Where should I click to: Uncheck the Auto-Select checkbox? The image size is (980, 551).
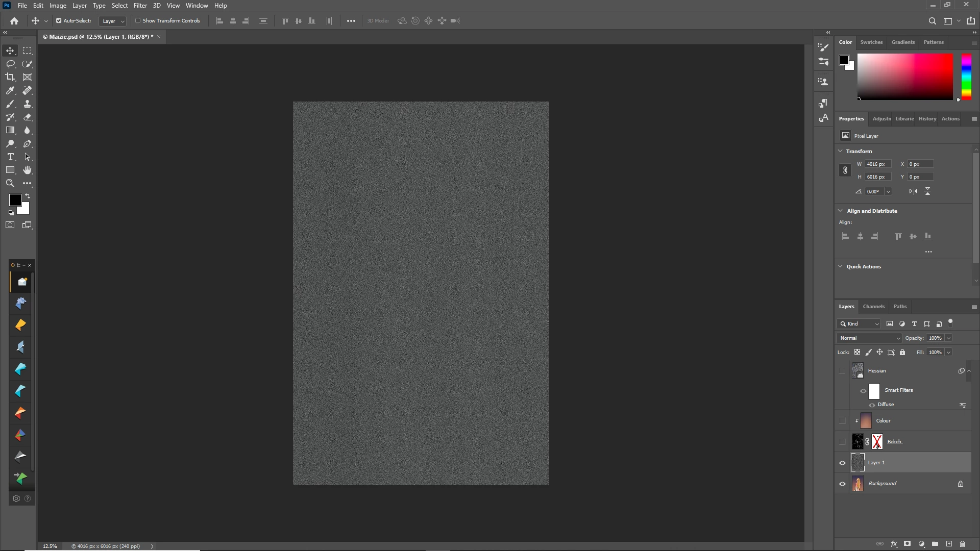point(59,21)
